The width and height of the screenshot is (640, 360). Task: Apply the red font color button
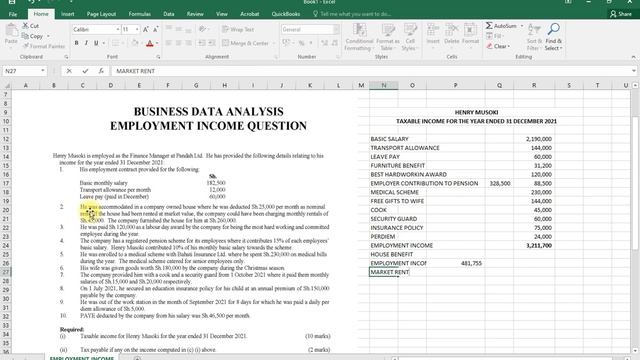coord(150,43)
